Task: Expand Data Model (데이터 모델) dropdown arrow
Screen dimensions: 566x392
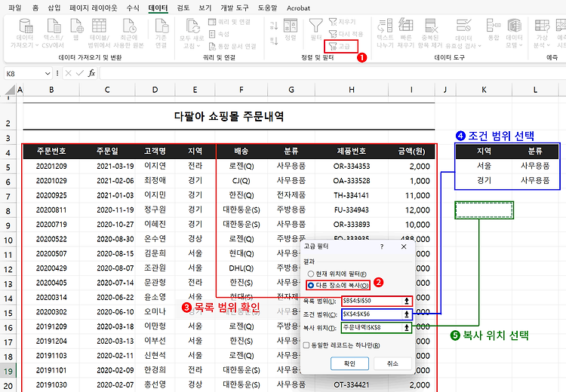Action: (x=521, y=46)
